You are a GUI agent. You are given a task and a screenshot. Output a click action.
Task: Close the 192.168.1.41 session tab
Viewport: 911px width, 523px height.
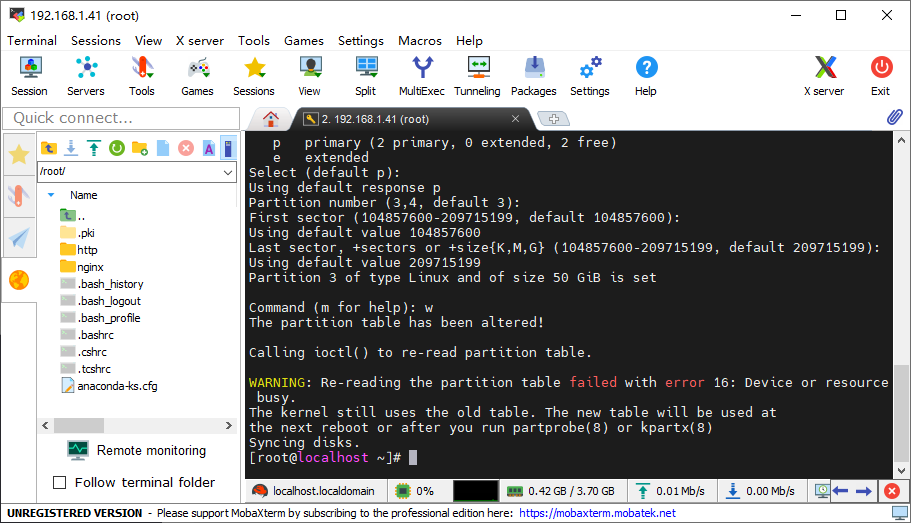[515, 119]
